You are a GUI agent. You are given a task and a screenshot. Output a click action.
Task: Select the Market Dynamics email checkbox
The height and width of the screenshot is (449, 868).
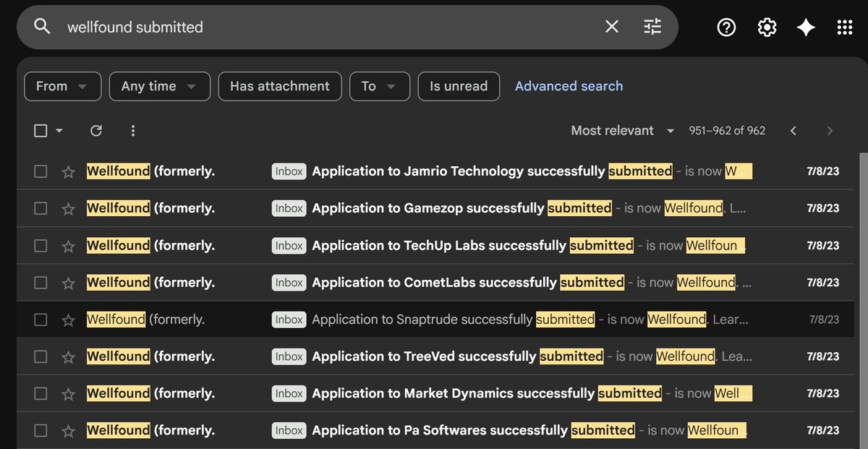41,394
